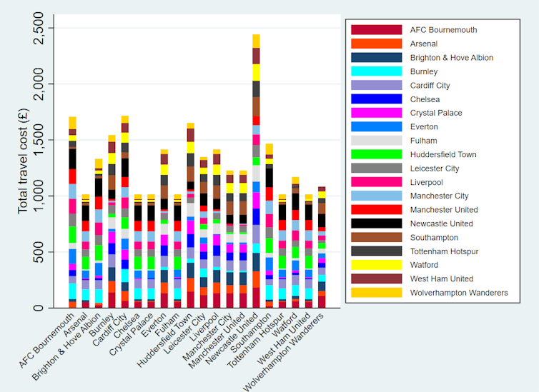Click the Fulham light grey legend swatch
Viewport: 539px width, 392px height.
coord(377,141)
